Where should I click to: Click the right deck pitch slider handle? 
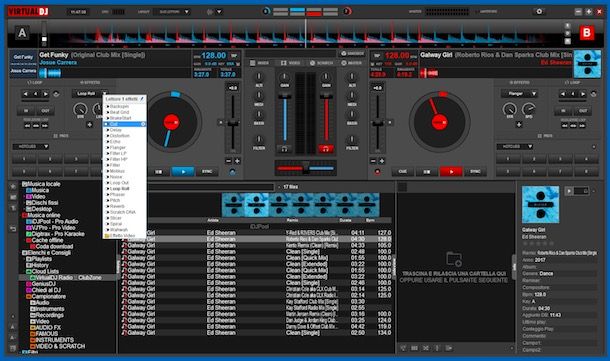pos(377,123)
